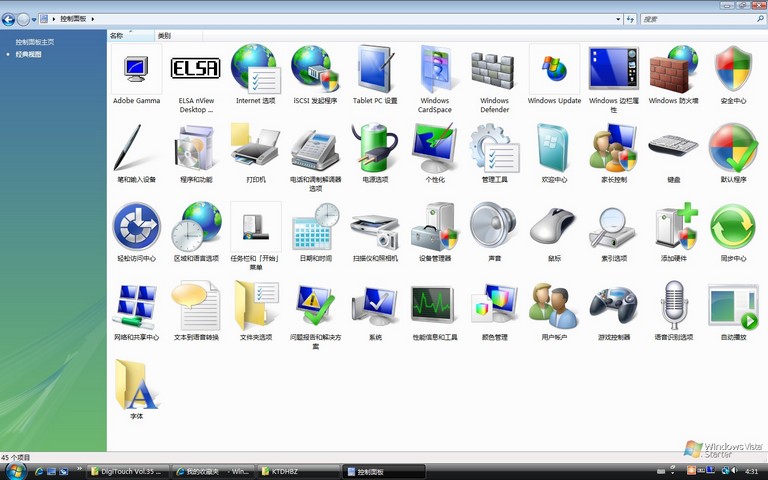Click the Back navigation button
Image resolution: width=768 pixels, height=480 pixels.
coord(8,19)
